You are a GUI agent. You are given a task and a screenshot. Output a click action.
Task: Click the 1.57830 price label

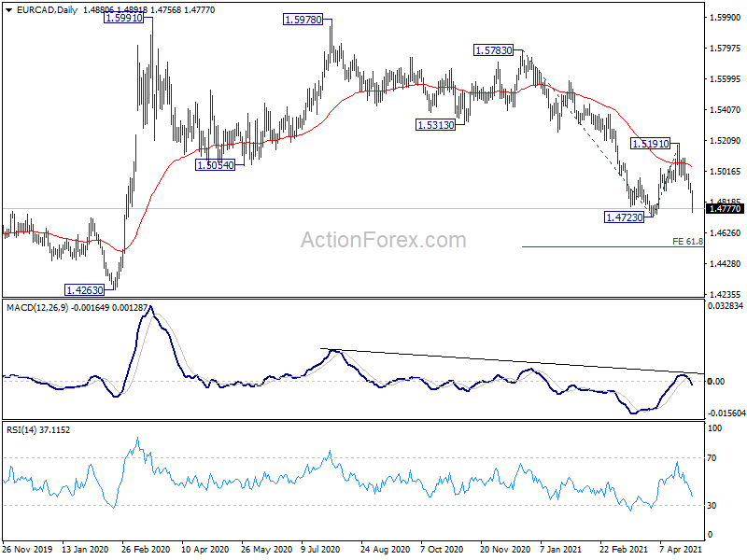point(494,50)
